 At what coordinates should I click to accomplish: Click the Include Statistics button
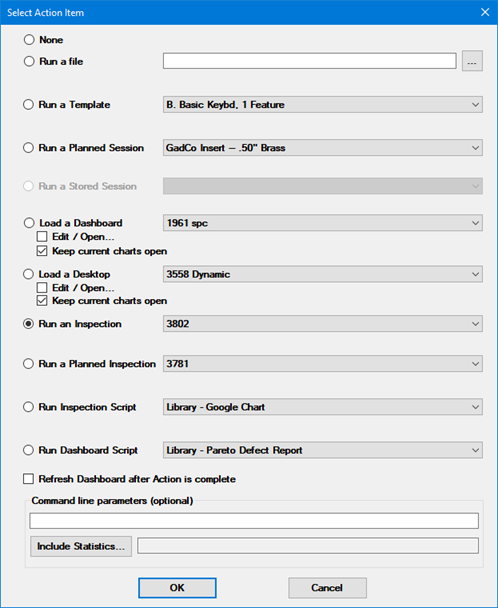pyautogui.click(x=81, y=546)
